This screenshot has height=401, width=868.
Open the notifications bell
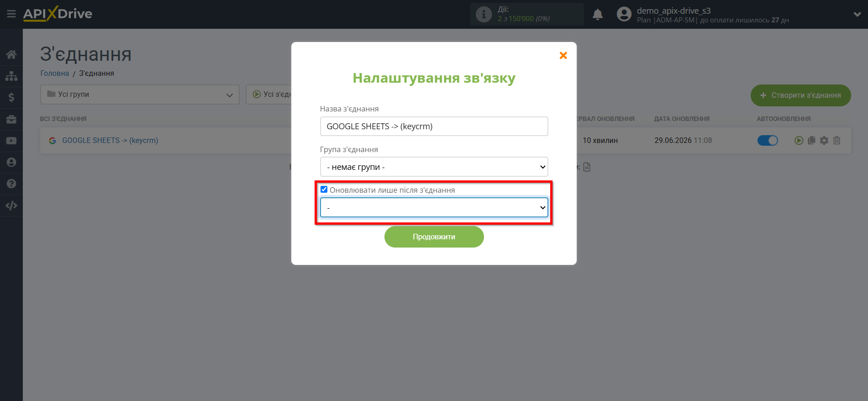click(597, 15)
